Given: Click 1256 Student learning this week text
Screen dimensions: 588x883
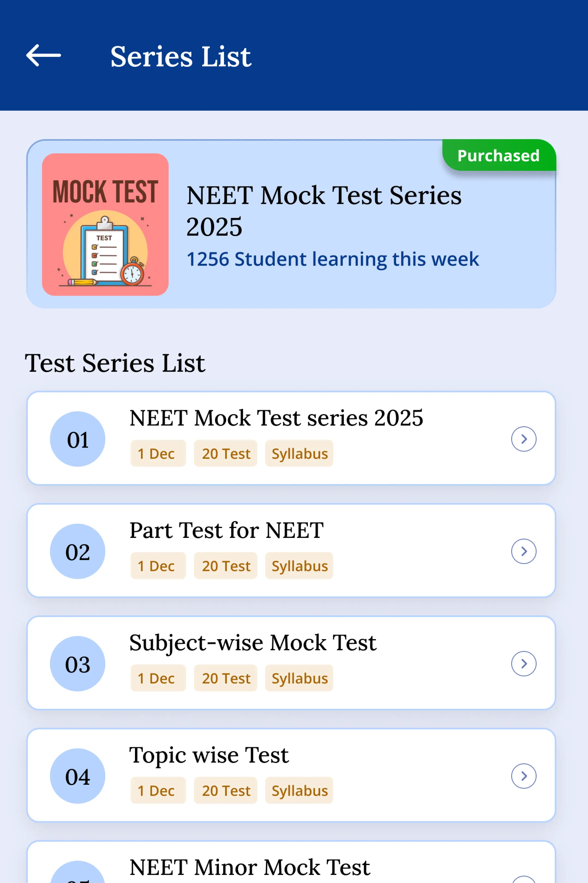Looking at the screenshot, I should [x=333, y=259].
